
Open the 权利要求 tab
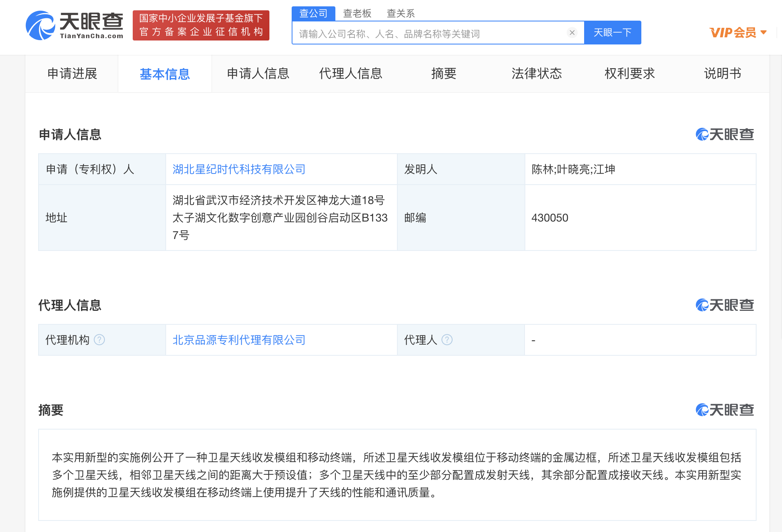629,74
